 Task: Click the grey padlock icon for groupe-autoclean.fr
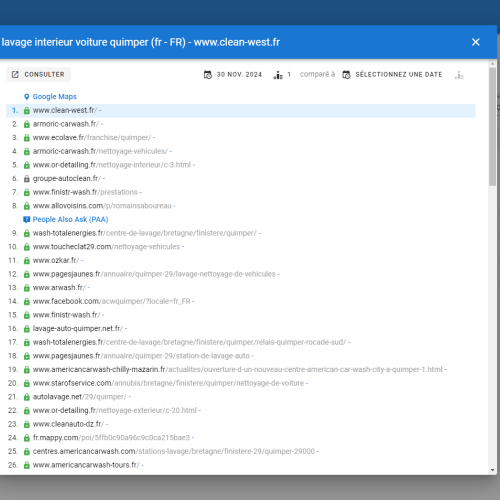[x=27, y=179]
